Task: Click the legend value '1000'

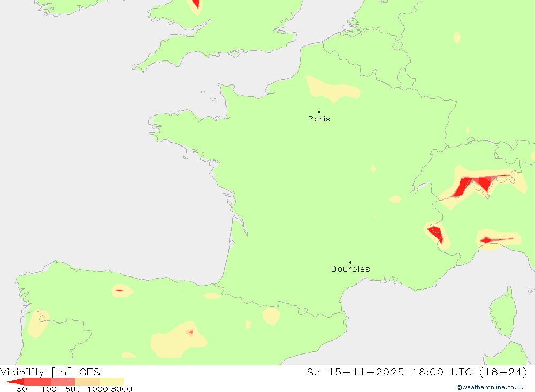Action: [97, 389]
